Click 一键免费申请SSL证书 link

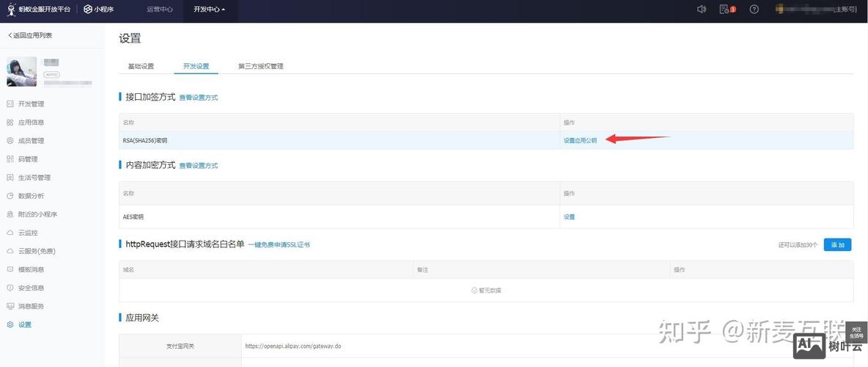point(279,244)
